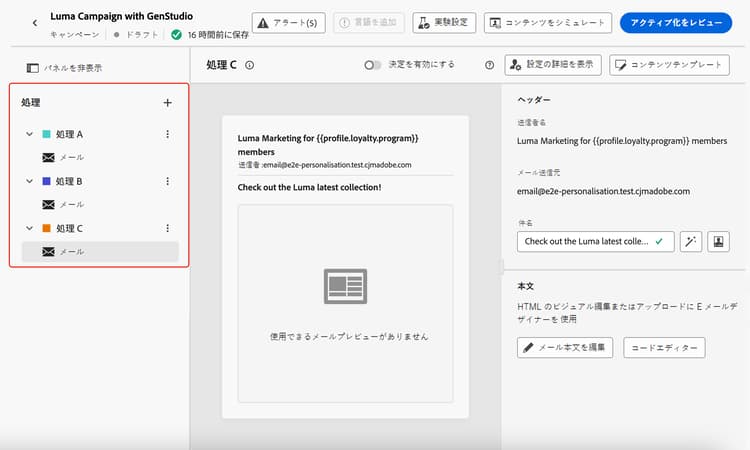Click the pencil icon on メール本文を編集
This screenshot has height=450, width=750.
pyautogui.click(x=528, y=348)
